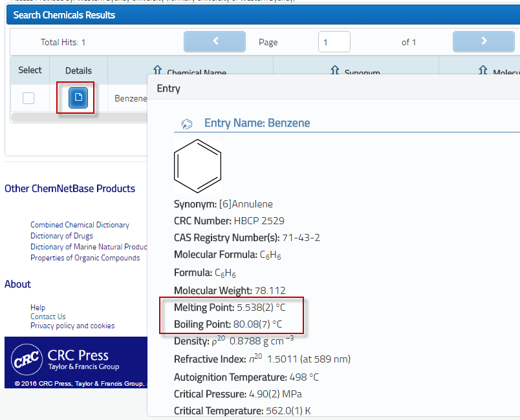Click the structure icon beside Entry Name
The width and height of the screenshot is (520, 420).
(x=187, y=124)
